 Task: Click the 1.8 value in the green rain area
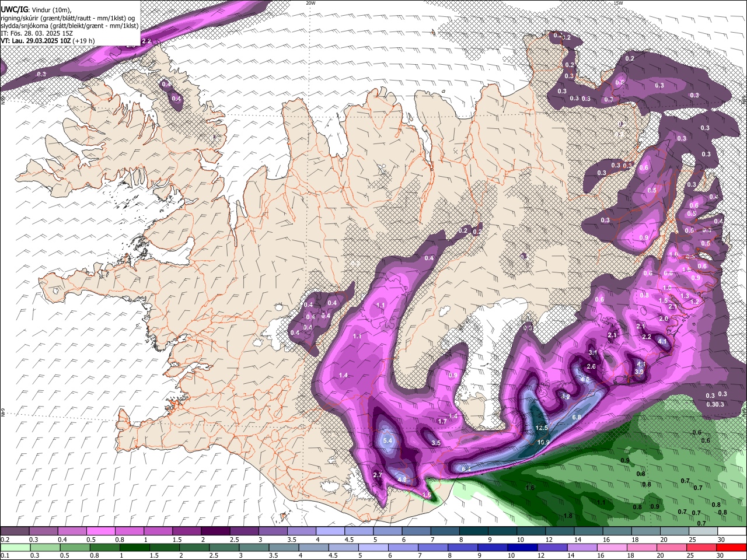click(568, 516)
